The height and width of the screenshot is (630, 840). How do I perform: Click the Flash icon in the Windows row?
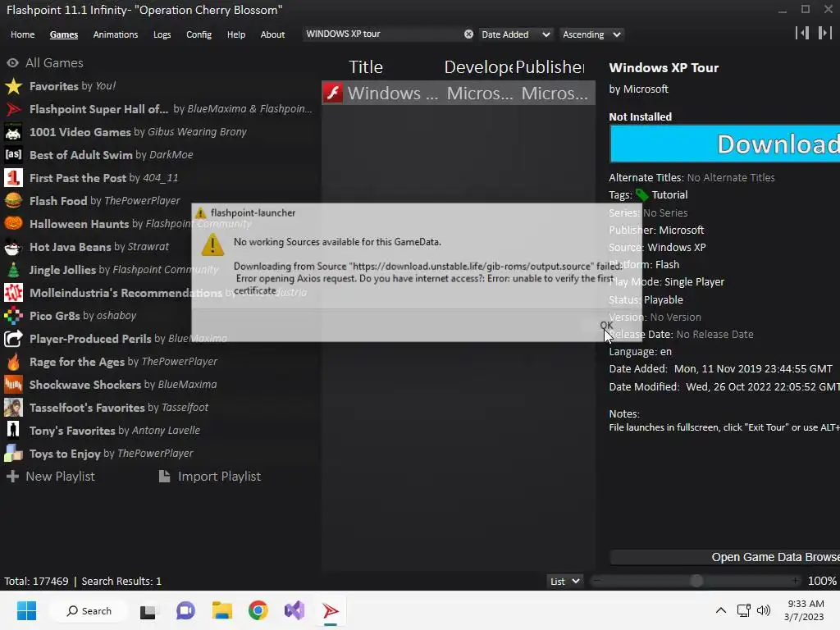(333, 93)
